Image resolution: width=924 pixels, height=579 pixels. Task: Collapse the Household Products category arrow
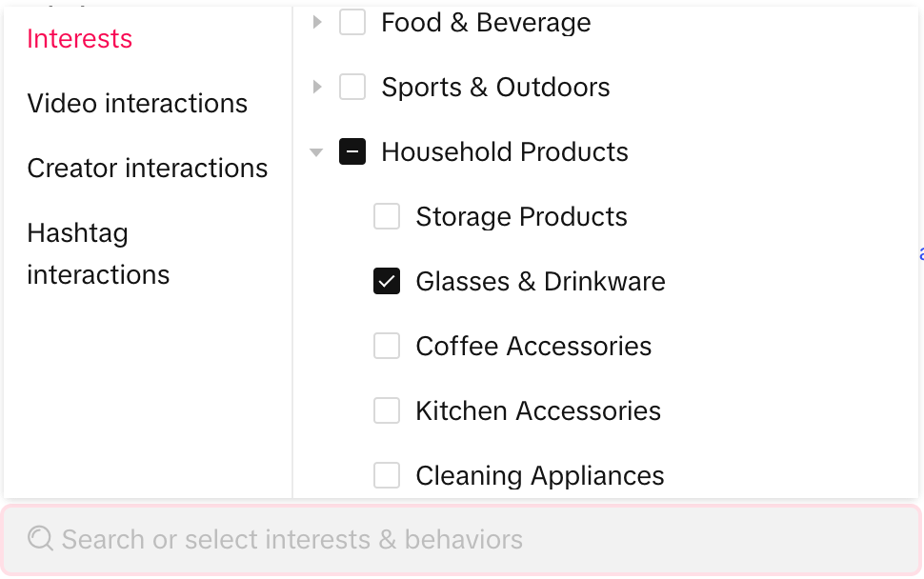(x=317, y=151)
